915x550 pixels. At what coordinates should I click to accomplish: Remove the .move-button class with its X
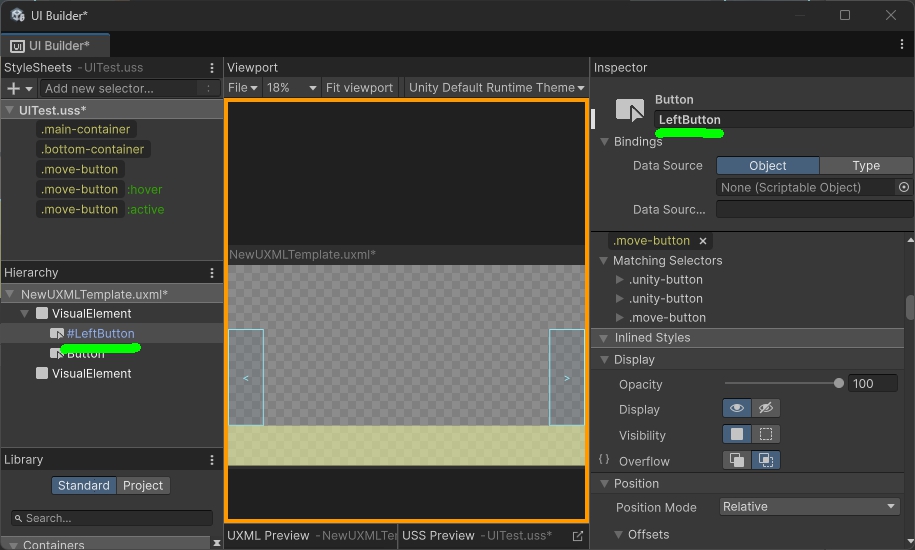coord(703,241)
